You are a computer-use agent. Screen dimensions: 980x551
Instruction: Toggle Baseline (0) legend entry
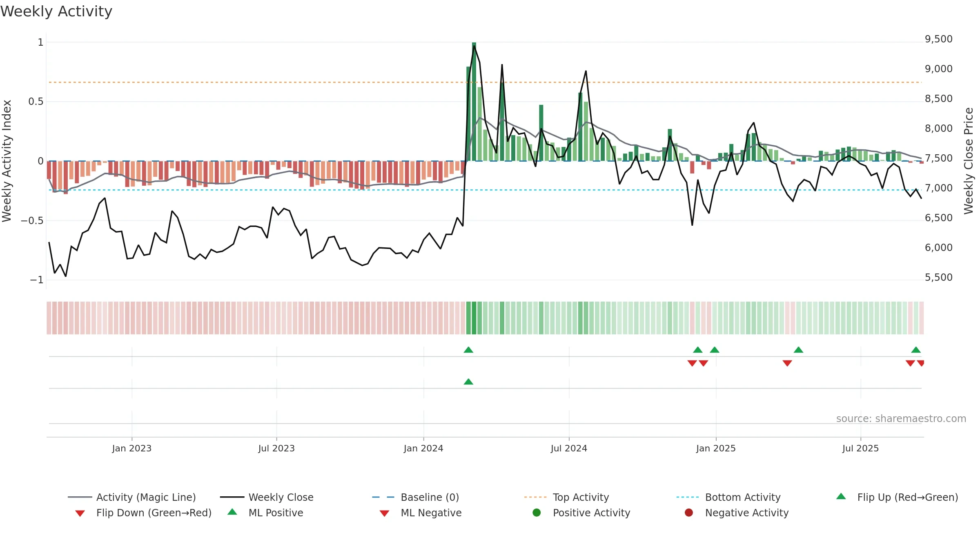[x=416, y=497]
